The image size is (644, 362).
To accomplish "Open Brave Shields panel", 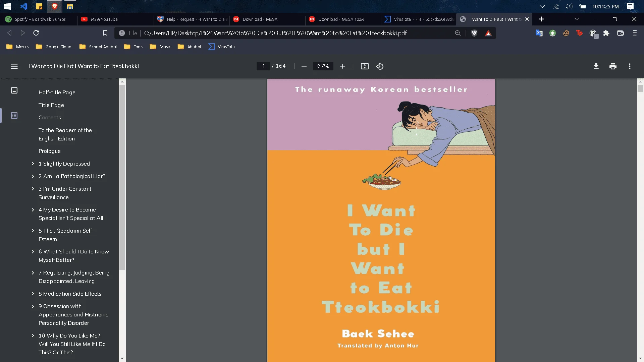I will pyautogui.click(x=474, y=33).
